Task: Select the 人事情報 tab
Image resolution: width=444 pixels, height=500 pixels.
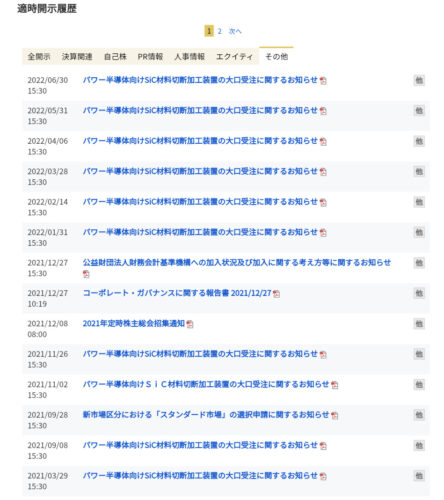Action: (189, 57)
